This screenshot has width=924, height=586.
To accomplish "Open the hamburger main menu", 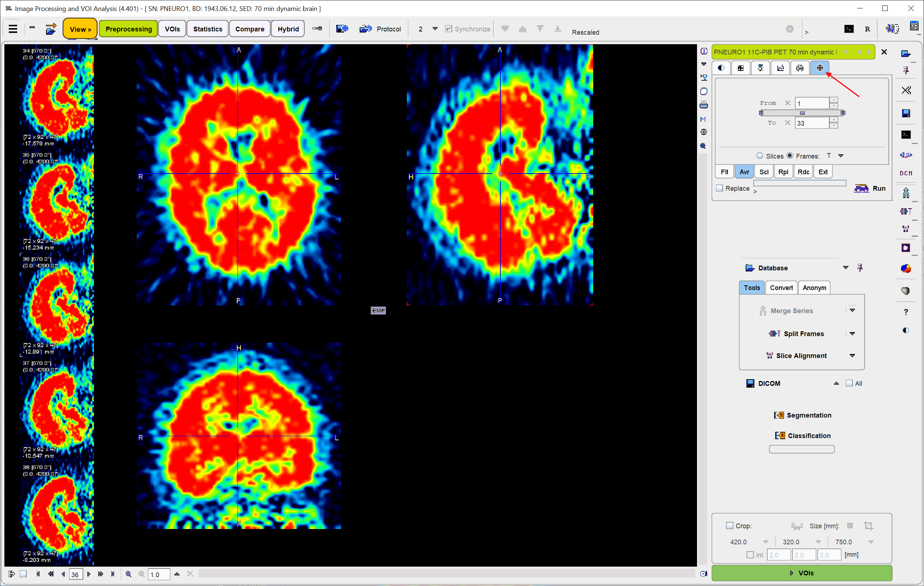I will (x=13, y=29).
